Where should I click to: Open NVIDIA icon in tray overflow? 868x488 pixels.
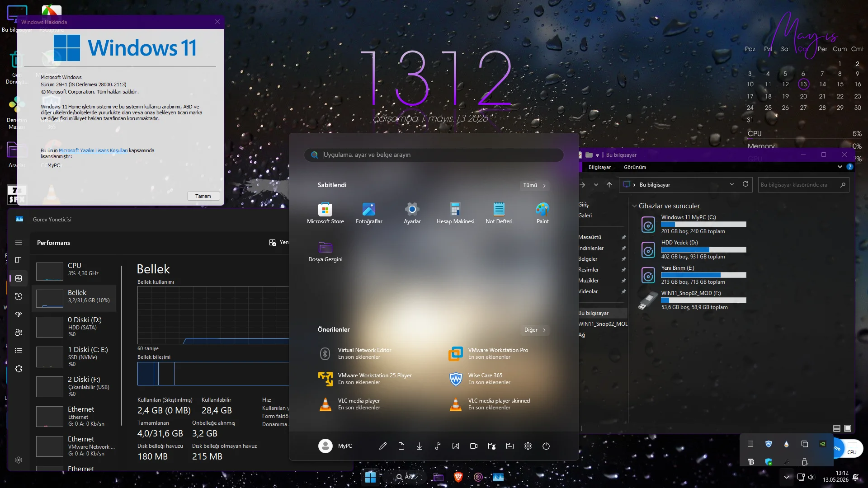tap(823, 444)
